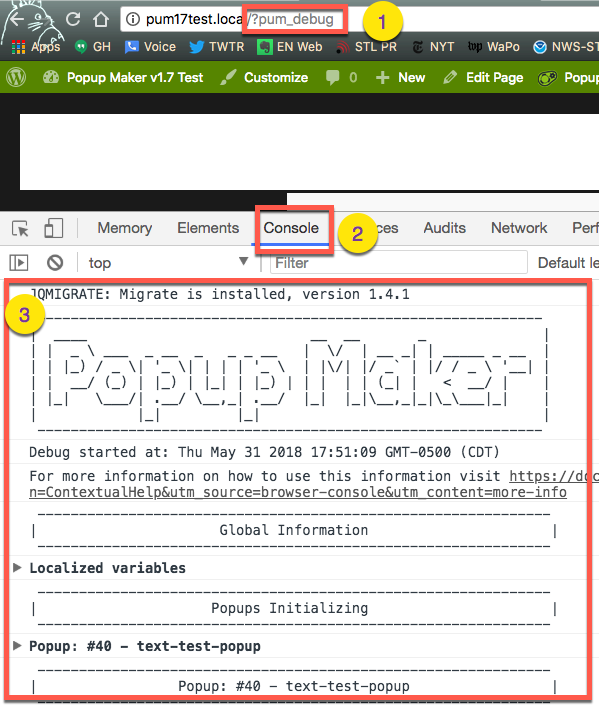Switch to the Audits tab
The width and height of the screenshot is (599, 707).
444,228
